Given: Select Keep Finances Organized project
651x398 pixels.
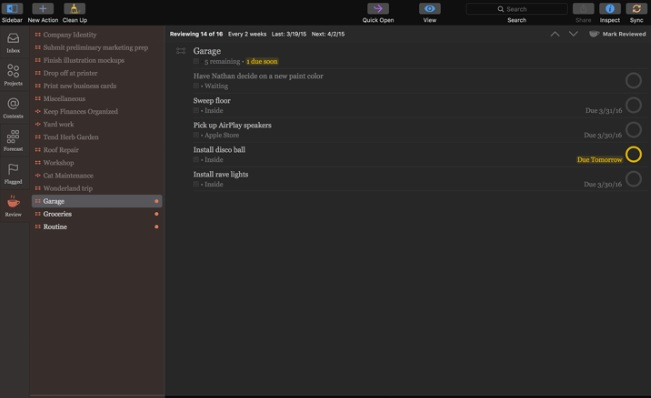Looking at the screenshot, I should click(97, 112).
